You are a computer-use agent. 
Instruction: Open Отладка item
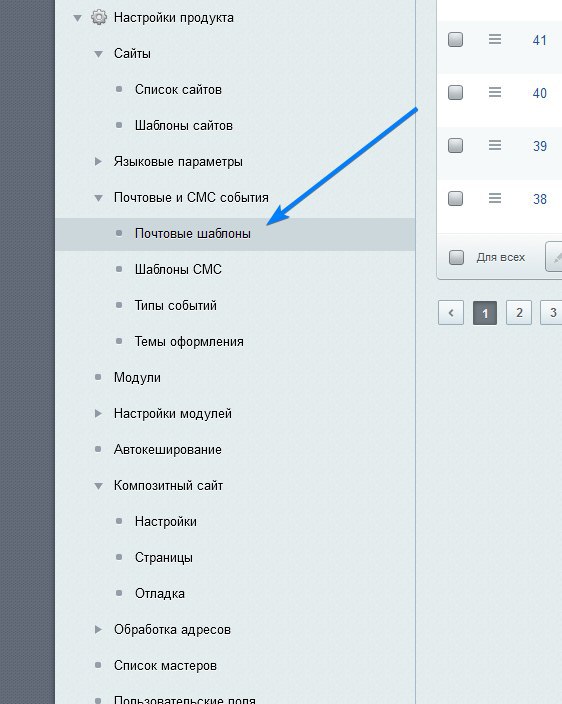click(x=160, y=593)
